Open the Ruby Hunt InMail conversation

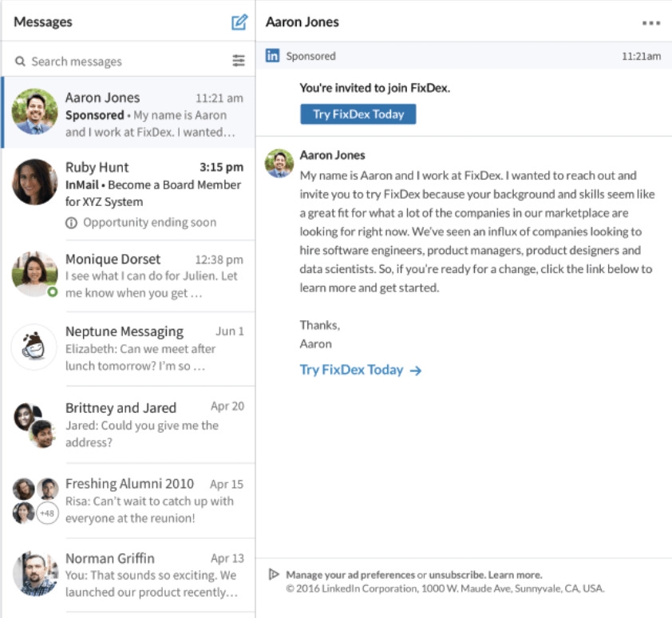(x=128, y=188)
